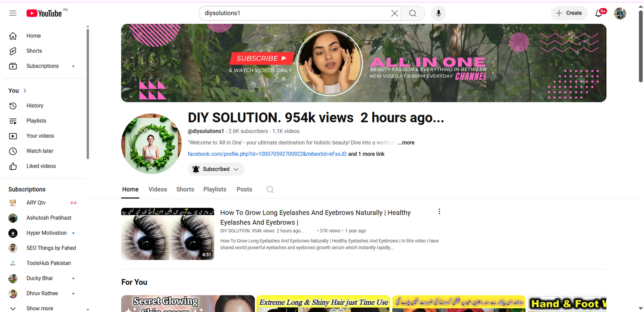Start voice search with microphone
Image resolution: width=644 pixels, height=312 pixels.
(438, 13)
